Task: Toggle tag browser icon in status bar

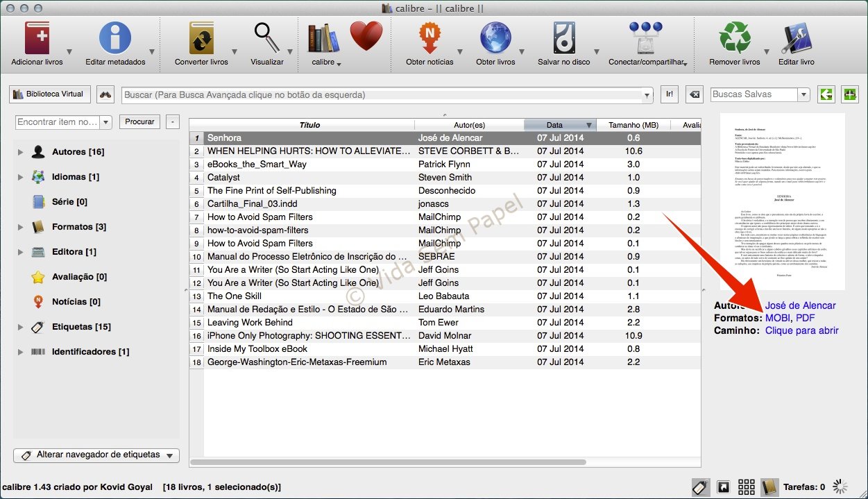Action: click(701, 487)
